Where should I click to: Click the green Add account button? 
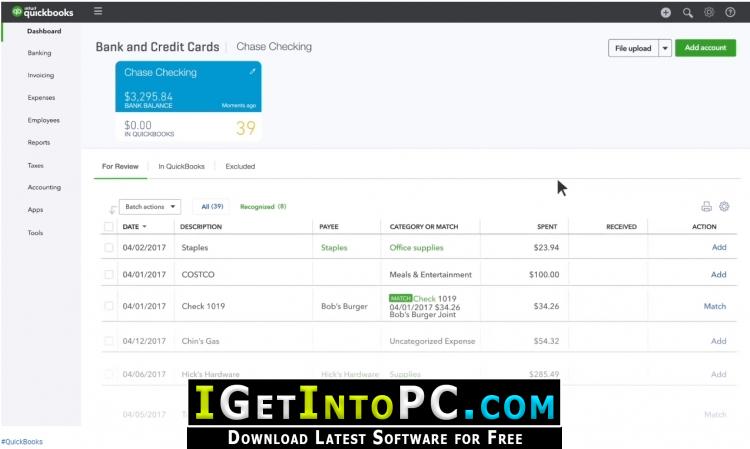(706, 48)
